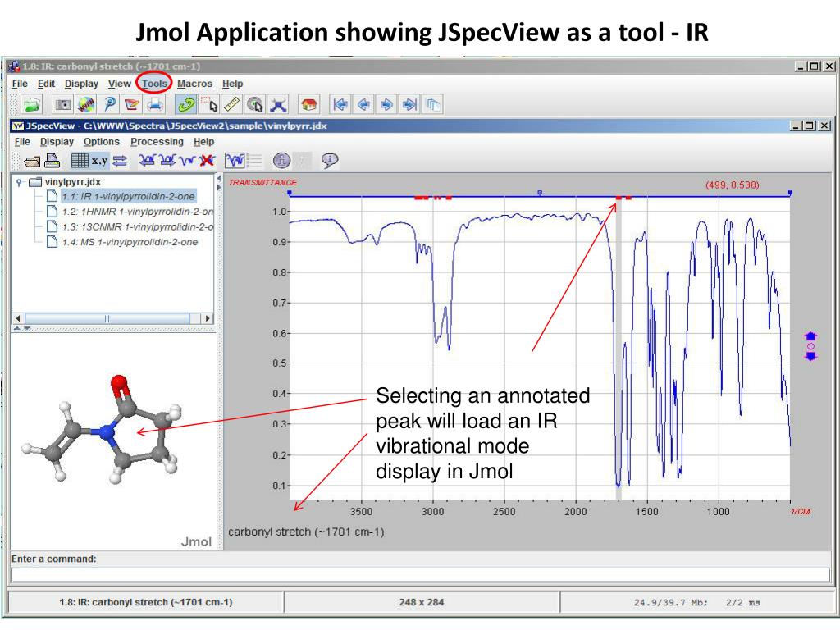Click the Jmol open file folder icon
The image size is (840, 630).
[32, 104]
